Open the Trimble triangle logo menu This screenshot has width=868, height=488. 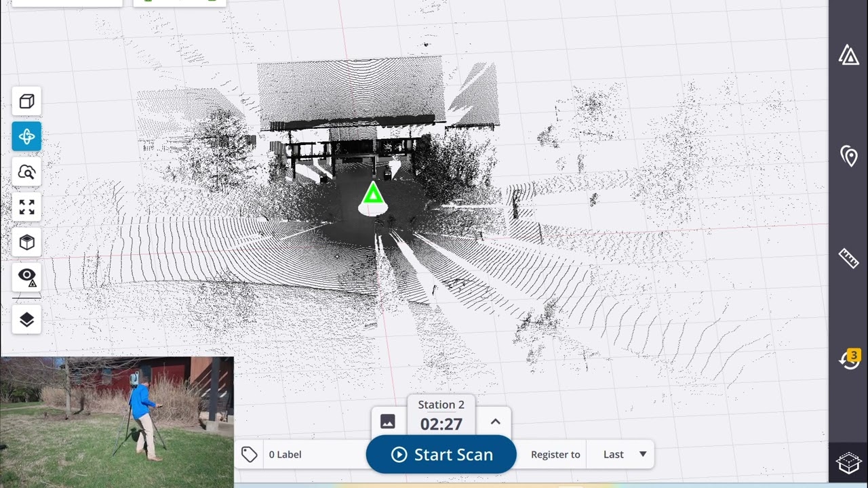pyautogui.click(x=848, y=56)
